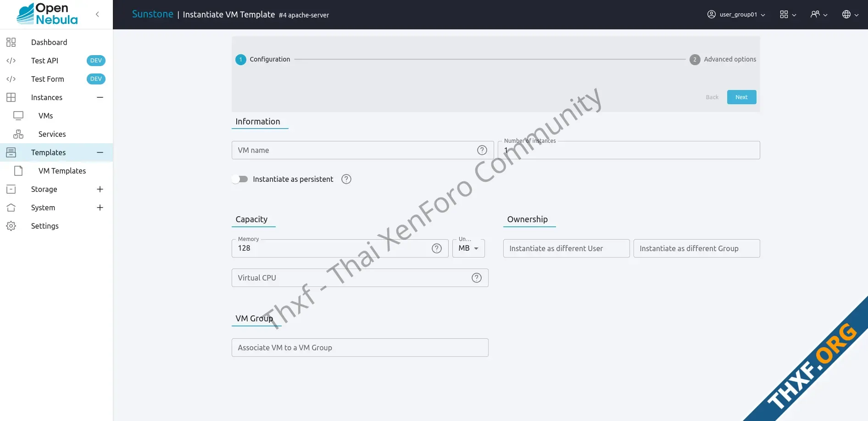868x421 pixels.
Task: Click the Back button
Action: pos(712,97)
